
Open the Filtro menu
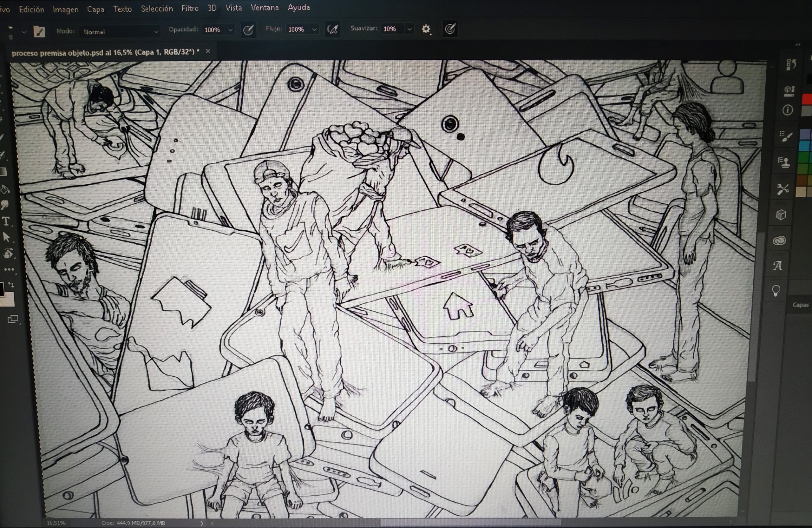tap(190, 9)
